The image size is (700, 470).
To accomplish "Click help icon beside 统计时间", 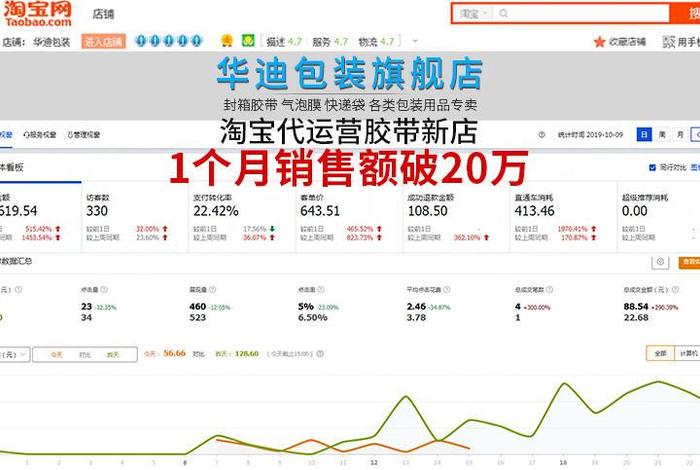I will (x=542, y=134).
